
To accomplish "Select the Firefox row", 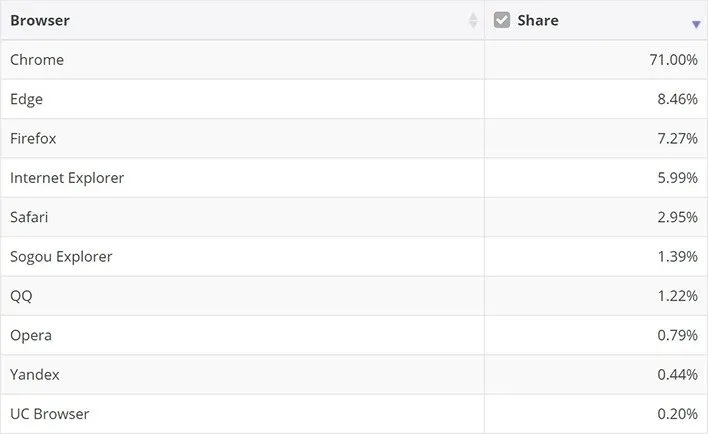I will (33, 138).
